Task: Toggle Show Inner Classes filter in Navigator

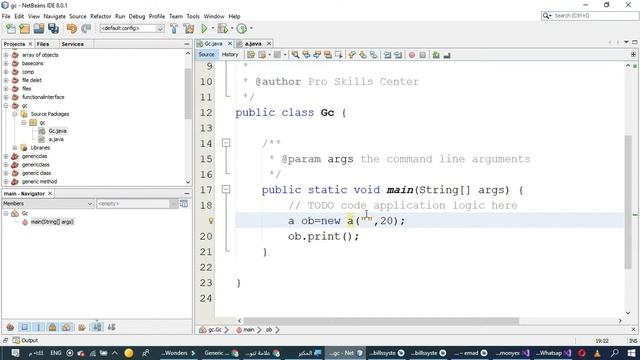Action: [x=67, y=327]
